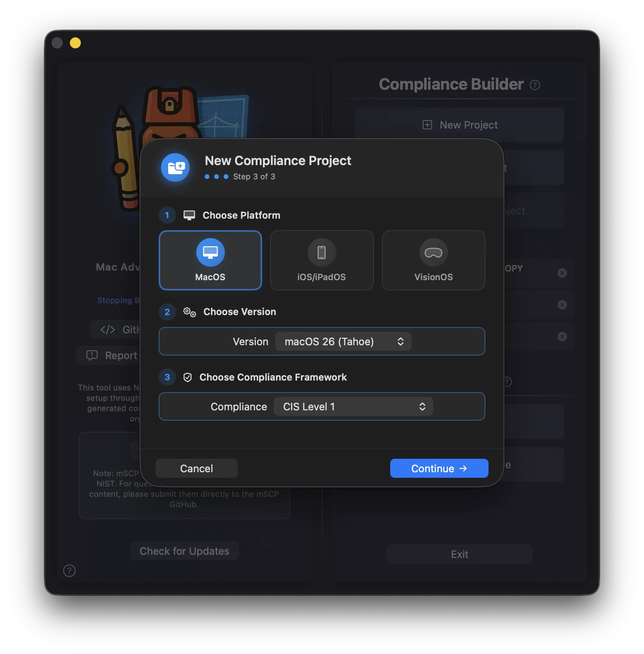Viewport: 644px width, 654px height.
Task: Open the macOS 26 (Tahoe) version dropdown
Action: point(343,342)
